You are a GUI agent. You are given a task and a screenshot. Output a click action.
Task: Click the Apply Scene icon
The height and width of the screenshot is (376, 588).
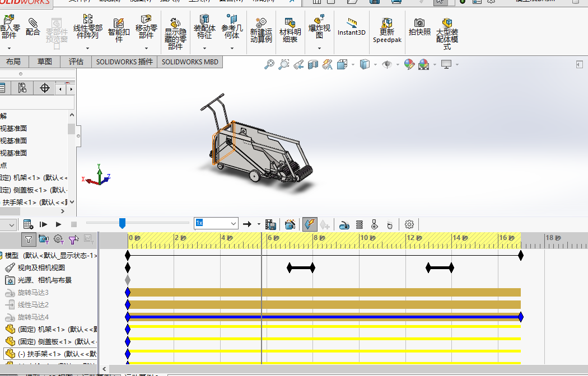[424, 64]
